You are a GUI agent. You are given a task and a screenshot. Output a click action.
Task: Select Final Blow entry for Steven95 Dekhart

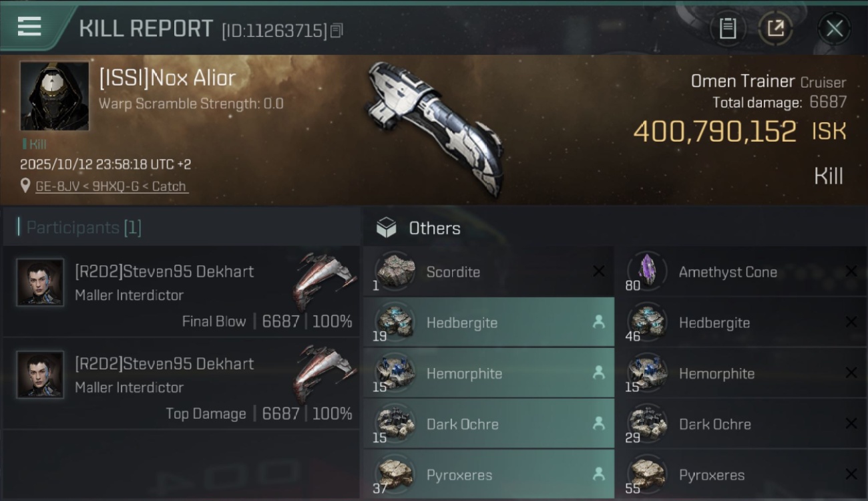pos(182,291)
